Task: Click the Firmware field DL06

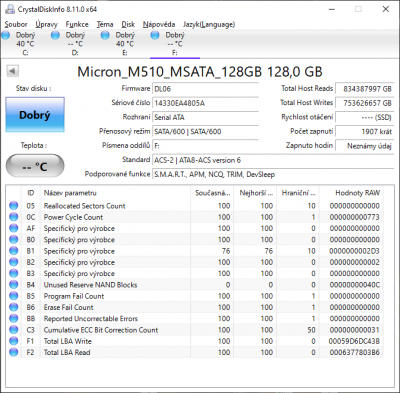Action: click(205, 89)
